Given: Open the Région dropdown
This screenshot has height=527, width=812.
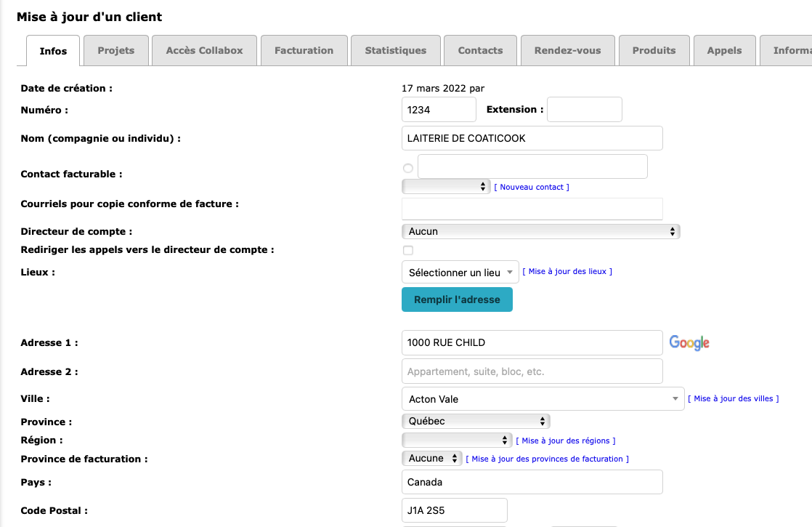Looking at the screenshot, I should point(457,440).
